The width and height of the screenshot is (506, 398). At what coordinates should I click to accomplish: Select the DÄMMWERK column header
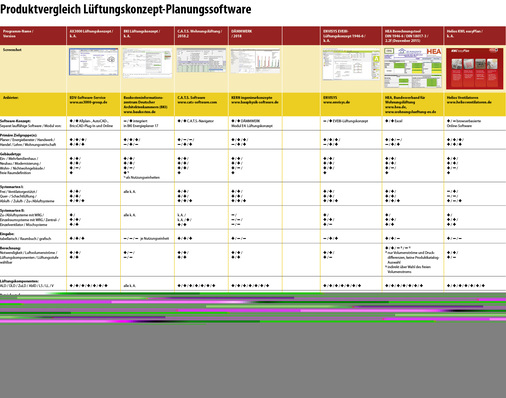[255, 36]
